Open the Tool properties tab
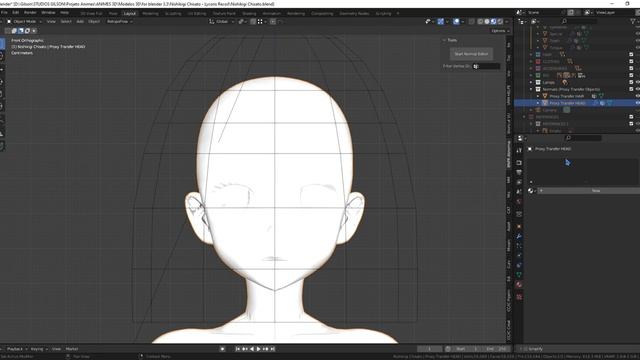The image size is (640, 360). click(519, 151)
